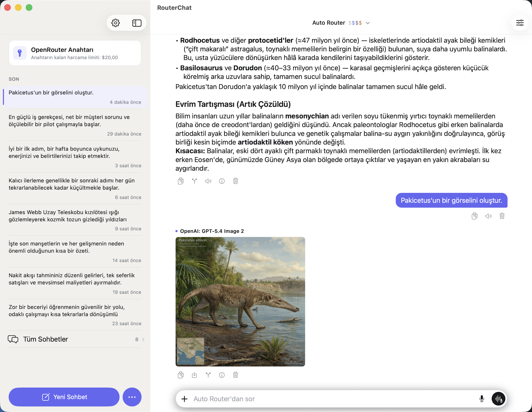Click the Tüm Sohbetler chat bubbles icon
Viewport: 532px width, 412px height.
(13, 339)
